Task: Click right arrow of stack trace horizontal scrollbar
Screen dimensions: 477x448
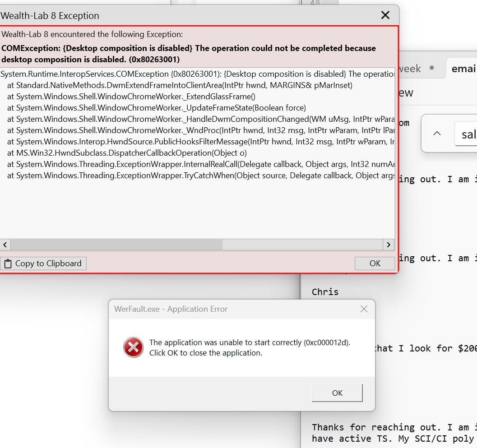Action: (388, 245)
